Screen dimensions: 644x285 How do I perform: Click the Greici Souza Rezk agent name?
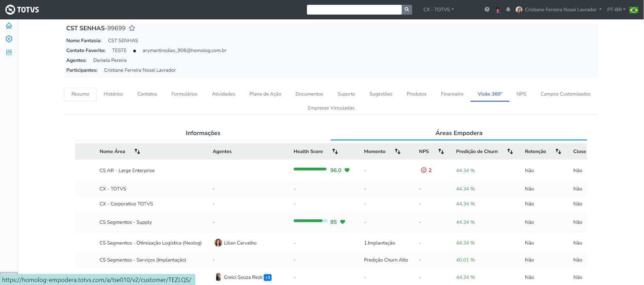(243, 277)
